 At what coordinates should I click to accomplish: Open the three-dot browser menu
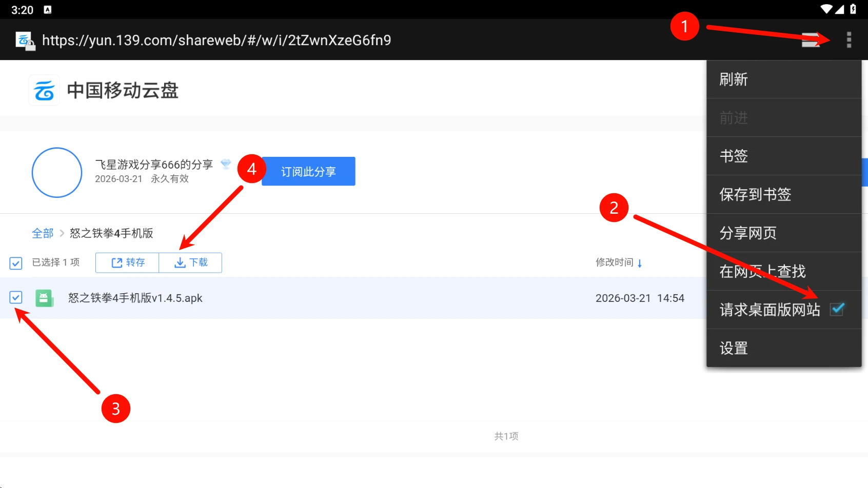coord(849,40)
